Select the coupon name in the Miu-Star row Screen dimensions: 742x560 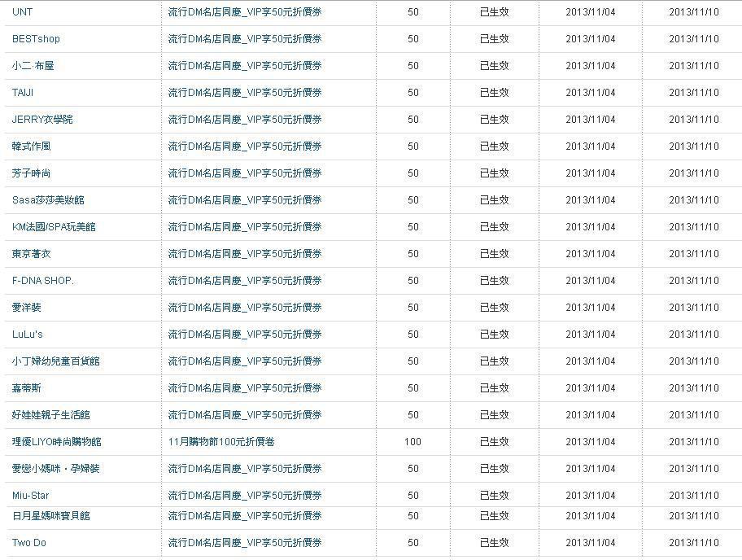[x=245, y=496]
